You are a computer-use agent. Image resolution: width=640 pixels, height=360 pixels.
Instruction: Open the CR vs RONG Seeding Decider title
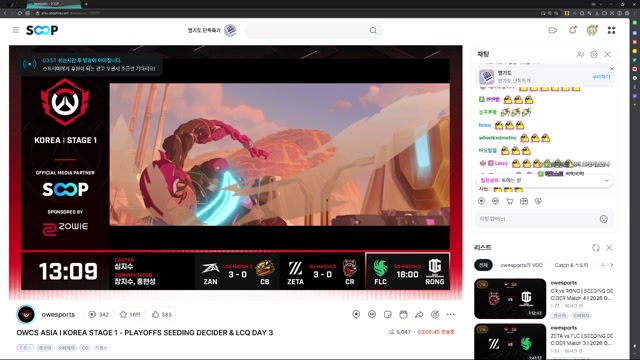pyautogui.click(x=582, y=294)
